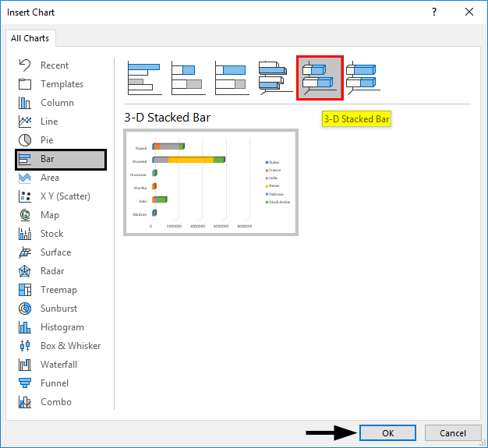Choose the Stacked Bar subtype icon
The height and width of the screenshot is (448, 488).
point(189,78)
